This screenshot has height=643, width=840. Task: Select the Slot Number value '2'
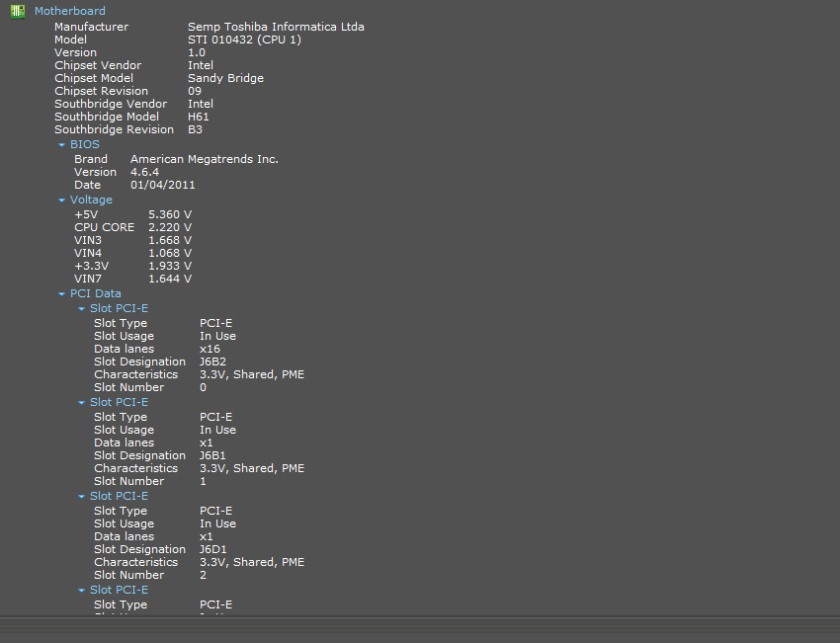pos(203,575)
